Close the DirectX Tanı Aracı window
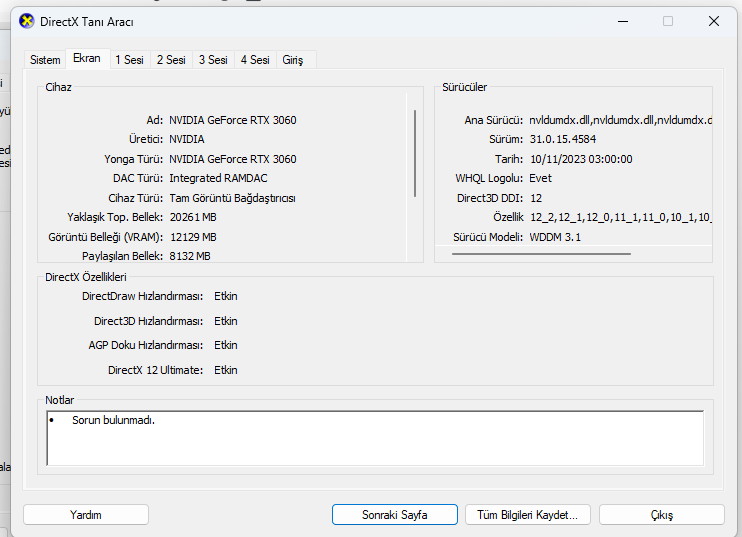The image size is (742, 537). tap(714, 21)
